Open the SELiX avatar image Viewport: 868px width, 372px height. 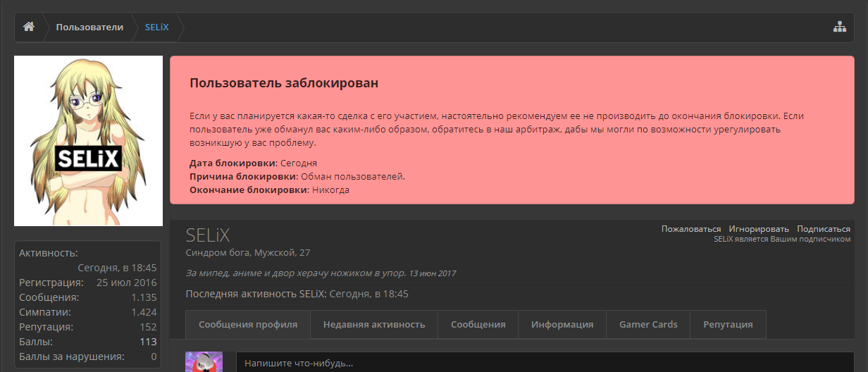(89, 141)
